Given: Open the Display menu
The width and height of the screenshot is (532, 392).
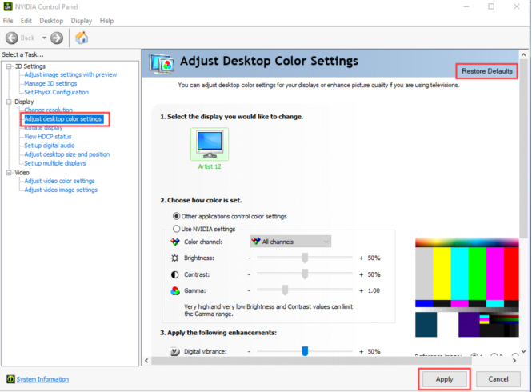Looking at the screenshot, I should [x=82, y=21].
